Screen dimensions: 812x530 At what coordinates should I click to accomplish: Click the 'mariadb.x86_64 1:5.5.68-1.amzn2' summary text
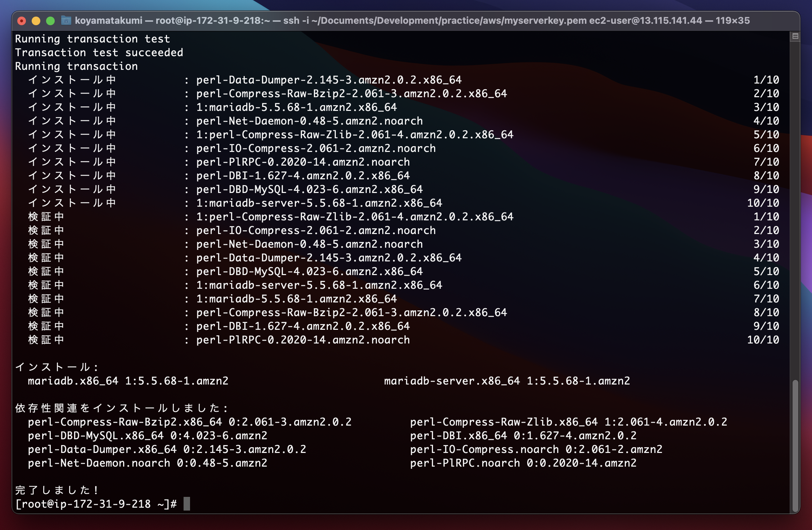tap(128, 381)
